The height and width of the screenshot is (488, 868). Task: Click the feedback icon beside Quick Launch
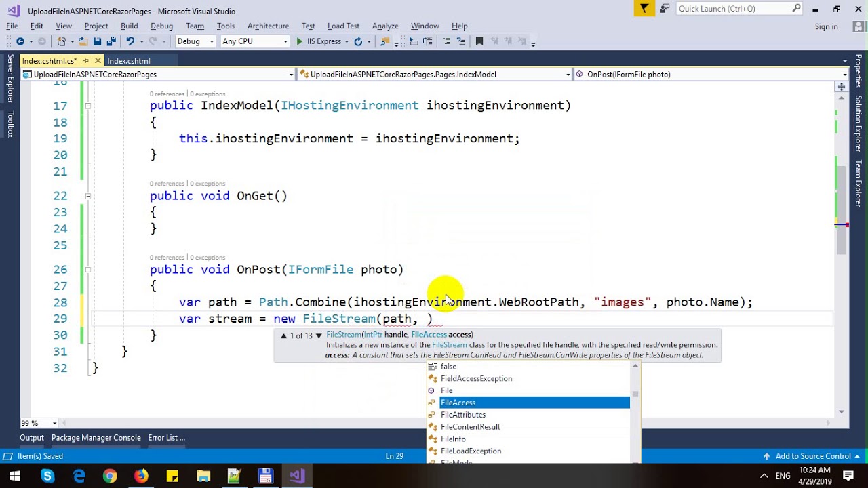[665, 9]
